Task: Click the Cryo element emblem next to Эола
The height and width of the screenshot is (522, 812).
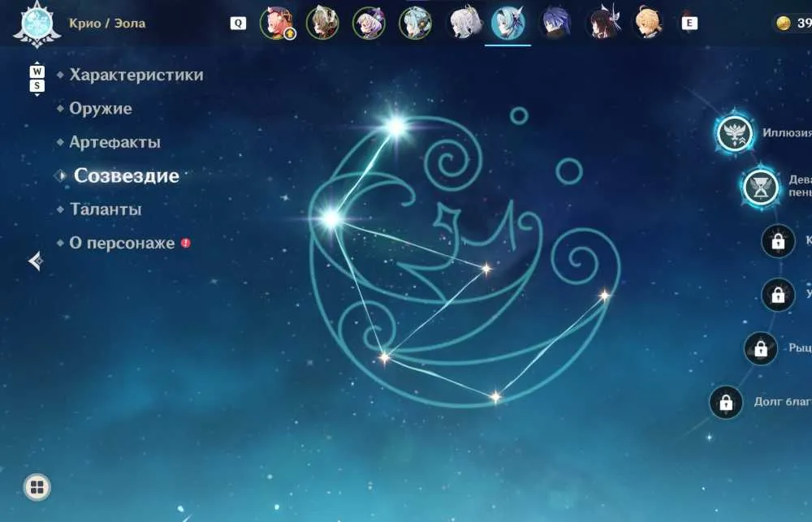Action: pos(37,24)
